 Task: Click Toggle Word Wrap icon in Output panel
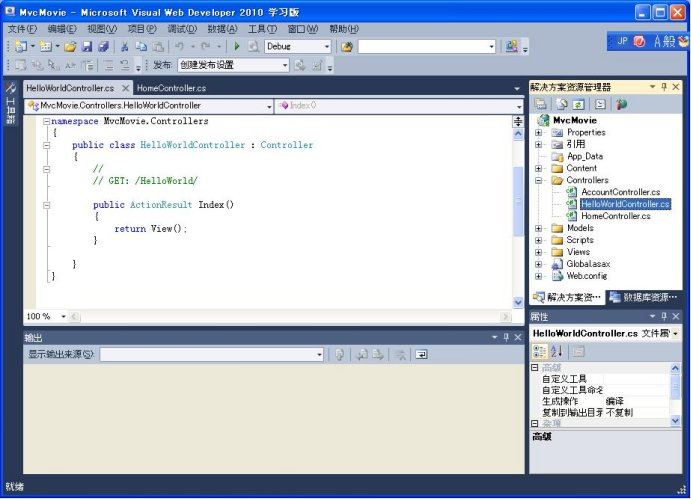tap(421, 354)
